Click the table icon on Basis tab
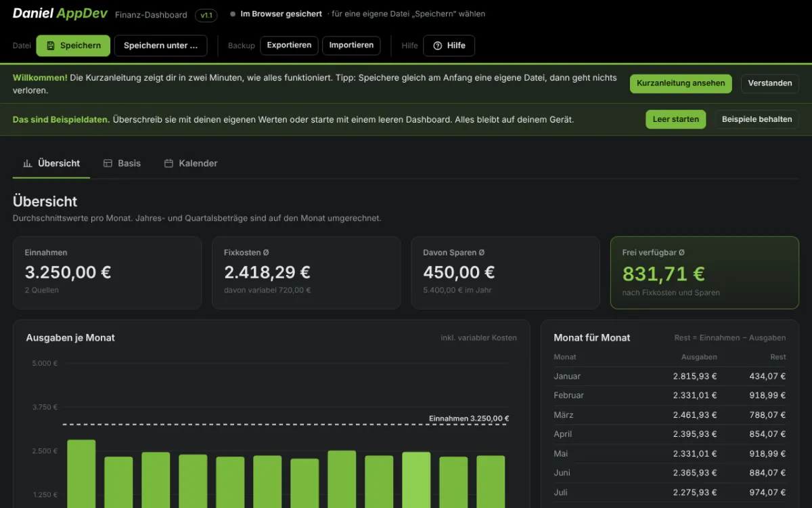Viewport: 812px width, 508px height. pyautogui.click(x=108, y=163)
